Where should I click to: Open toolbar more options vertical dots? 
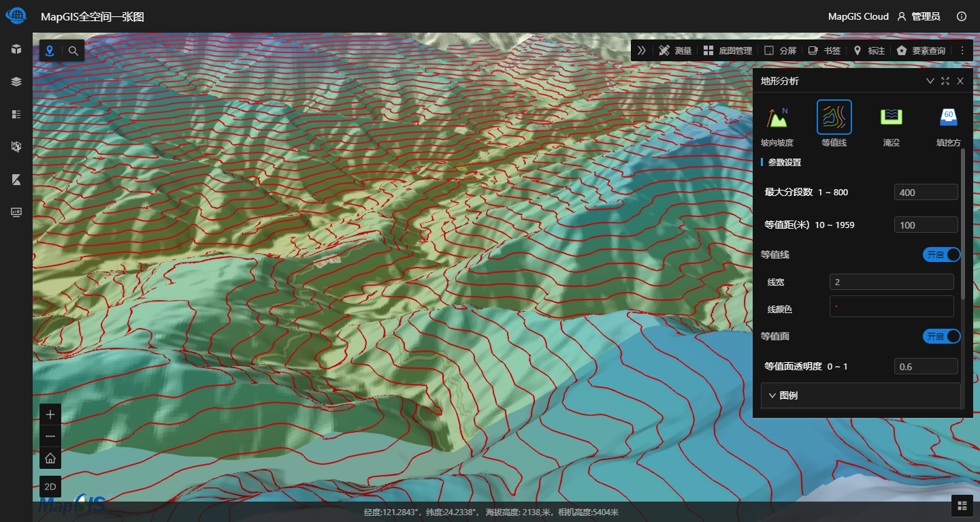pos(962,50)
